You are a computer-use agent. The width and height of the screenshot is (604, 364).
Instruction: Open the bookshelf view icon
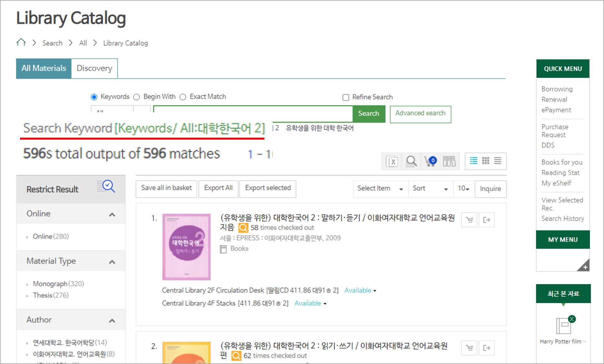pos(449,161)
